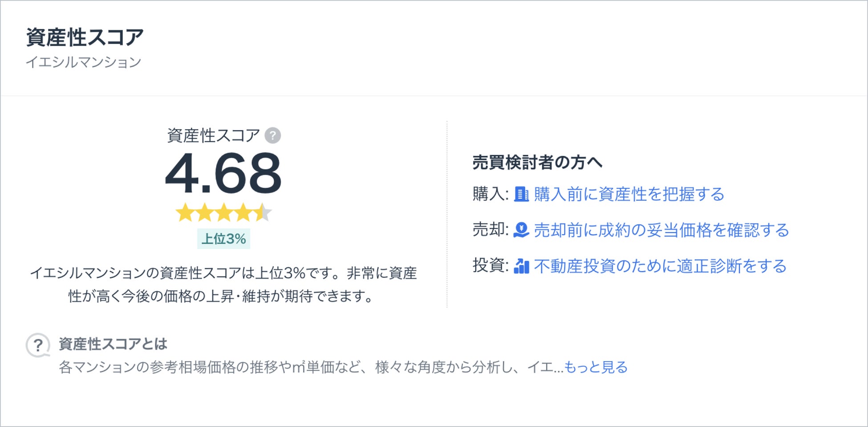Click the 資産性スコア label above the score
868x427 pixels.
[x=213, y=135]
